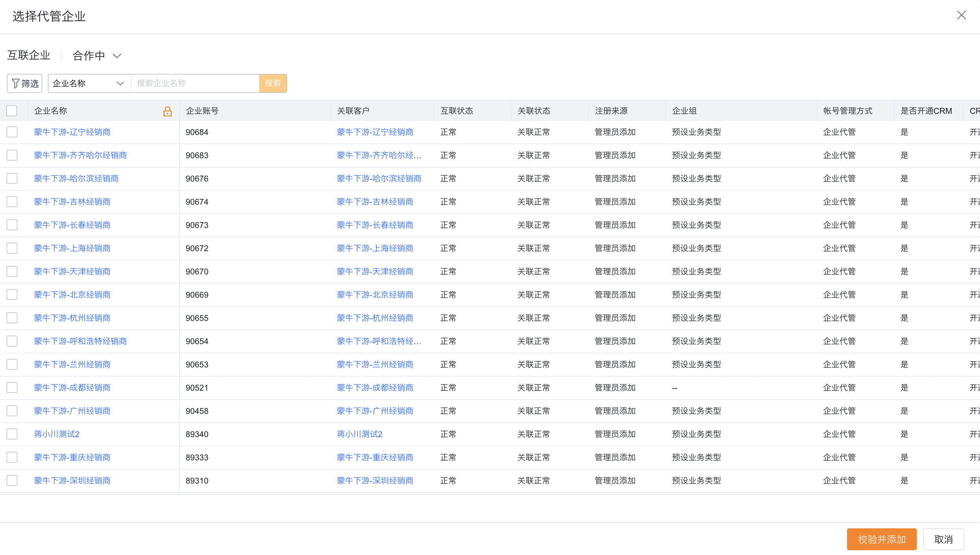Viewport: 980px width, 555px height.
Task: Open 蒙牛下游-重庆经销商 enterprise name link
Action: pyautogui.click(x=72, y=457)
